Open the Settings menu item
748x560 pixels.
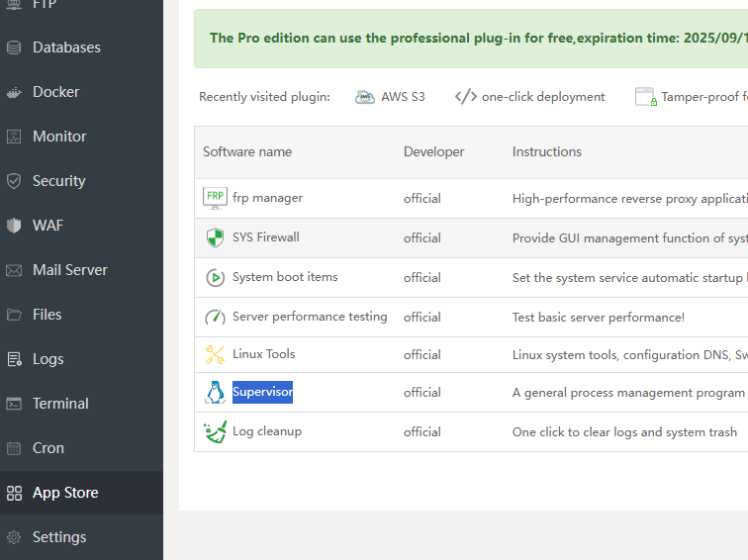pyautogui.click(x=59, y=537)
